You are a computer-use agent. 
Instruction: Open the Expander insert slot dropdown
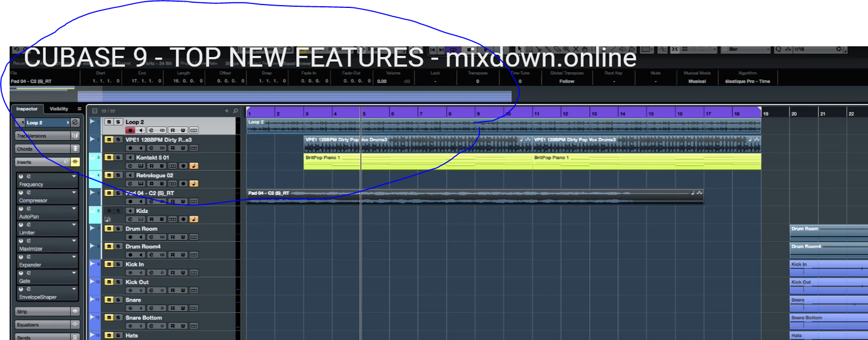click(x=74, y=257)
